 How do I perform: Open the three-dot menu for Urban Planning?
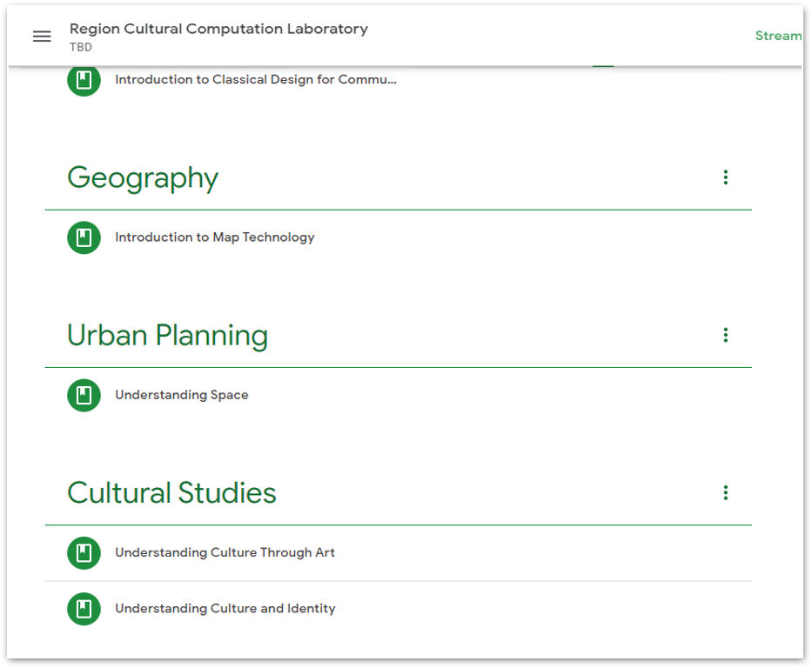725,334
